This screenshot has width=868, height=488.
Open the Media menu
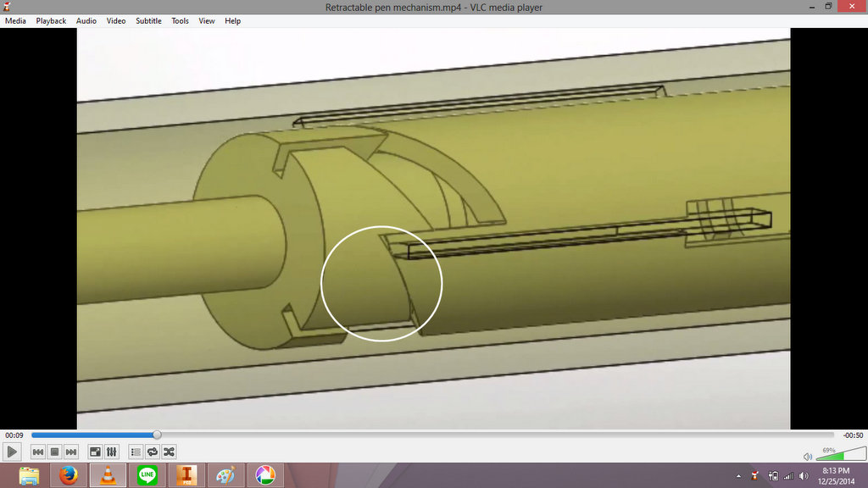(x=14, y=20)
